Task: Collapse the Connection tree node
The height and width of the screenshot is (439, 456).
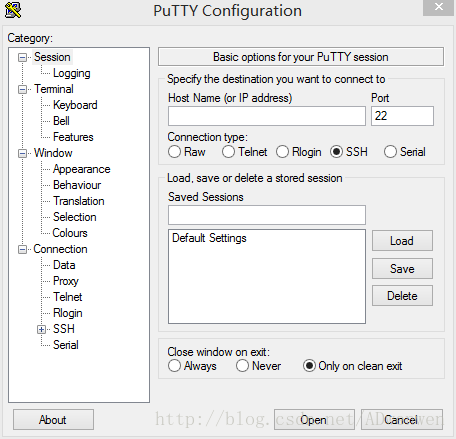Action: coord(22,249)
